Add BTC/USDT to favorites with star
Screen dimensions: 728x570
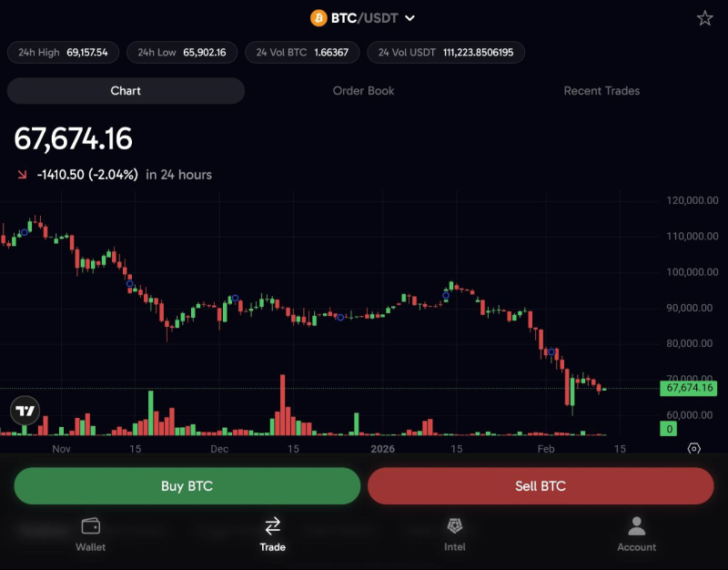click(704, 18)
